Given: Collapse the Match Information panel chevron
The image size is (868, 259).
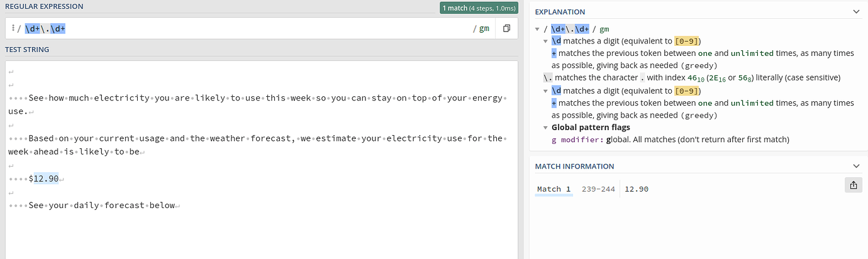Looking at the screenshot, I should 855,166.
